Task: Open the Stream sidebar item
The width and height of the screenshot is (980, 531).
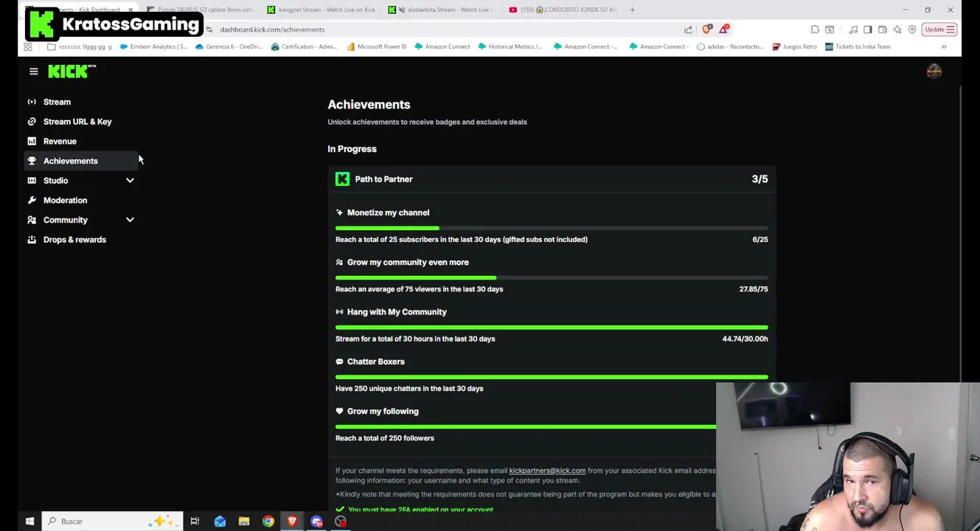Action: point(57,102)
